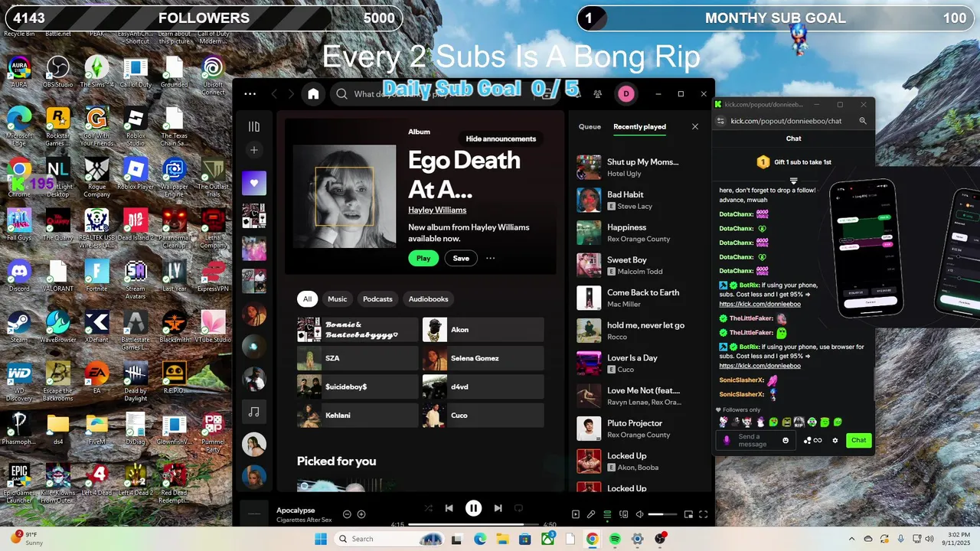Toggle shuffle in Spotify

(x=428, y=508)
